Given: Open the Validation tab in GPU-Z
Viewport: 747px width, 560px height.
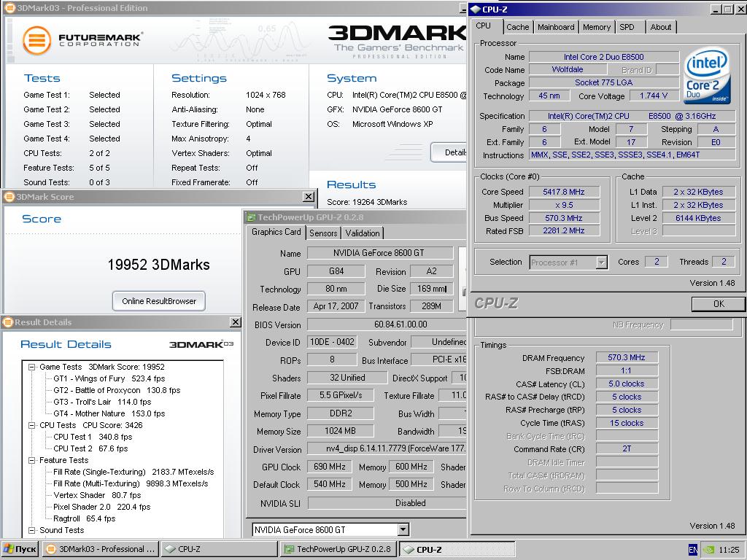Looking at the screenshot, I should click(363, 233).
